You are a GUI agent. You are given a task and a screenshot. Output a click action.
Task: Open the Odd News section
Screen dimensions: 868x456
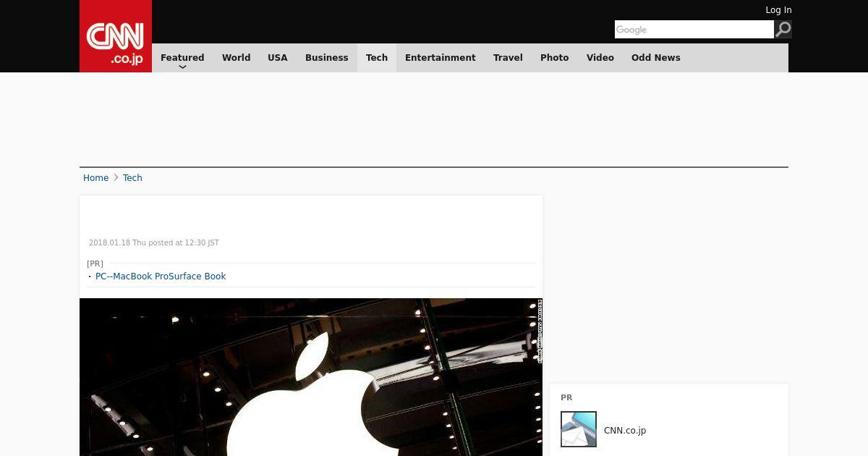656,58
